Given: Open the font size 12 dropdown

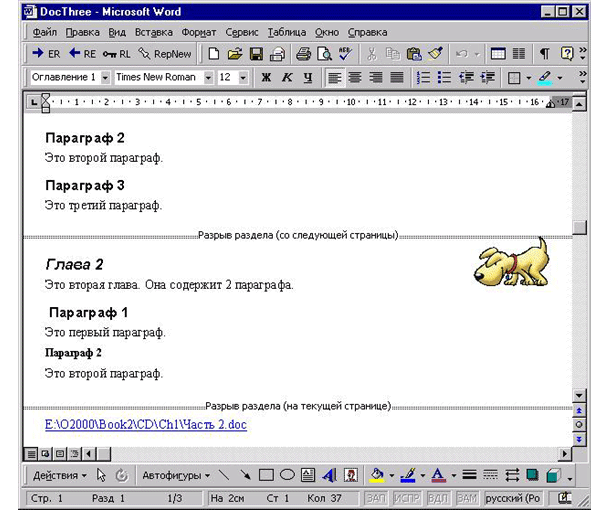Looking at the screenshot, I should [243, 78].
